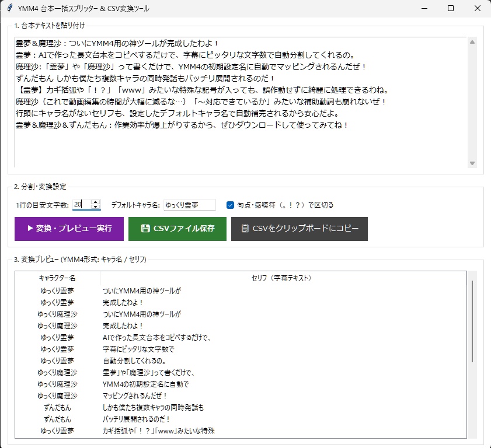Image resolution: width=491 pixels, height=448 pixels.
Task: Click script line starting 【霊夢】カギ括弧
Action: point(203,90)
